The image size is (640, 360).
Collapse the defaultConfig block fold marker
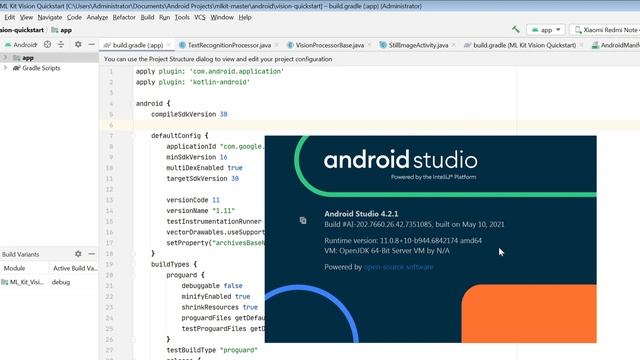click(133, 136)
